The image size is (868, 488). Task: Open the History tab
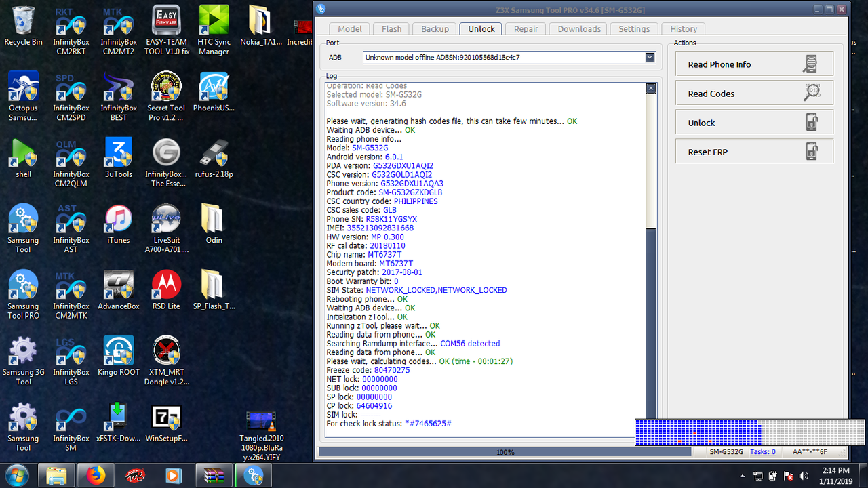point(684,28)
